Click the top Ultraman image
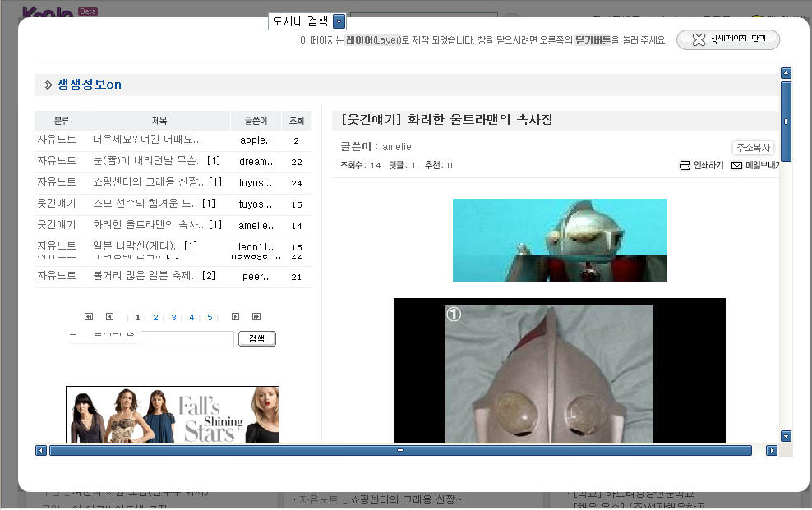Viewport: 812px width, 510px height. tap(560, 240)
